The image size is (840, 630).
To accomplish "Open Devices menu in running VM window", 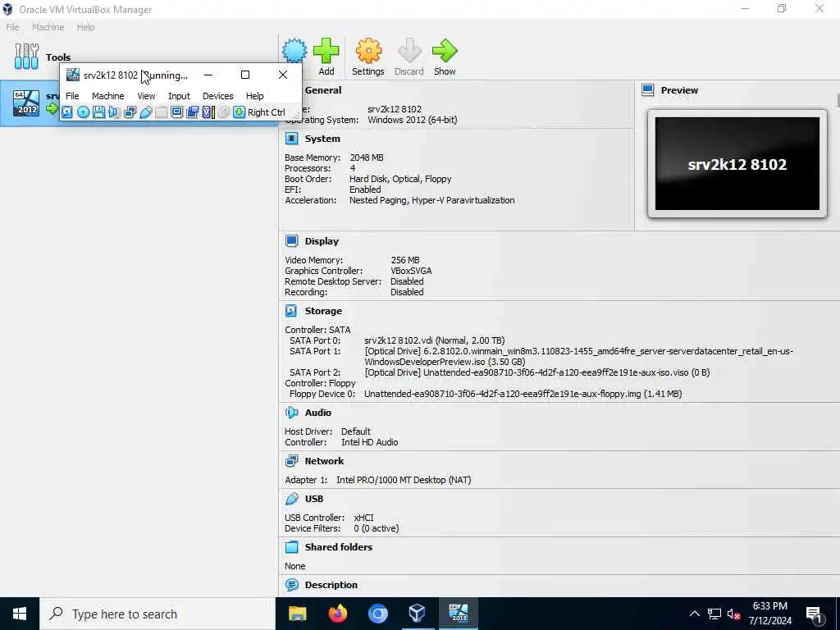I will (x=217, y=96).
